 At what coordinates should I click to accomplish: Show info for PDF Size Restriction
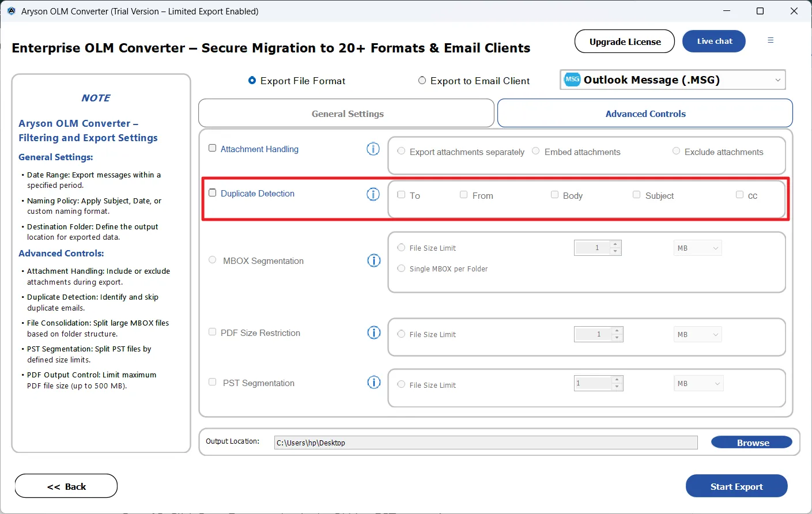coord(373,332)
